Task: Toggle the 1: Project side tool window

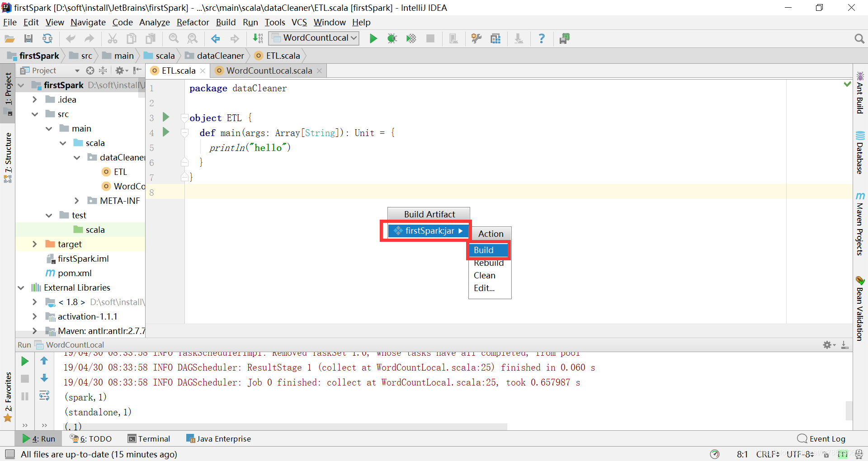Action: click(8, 94)
